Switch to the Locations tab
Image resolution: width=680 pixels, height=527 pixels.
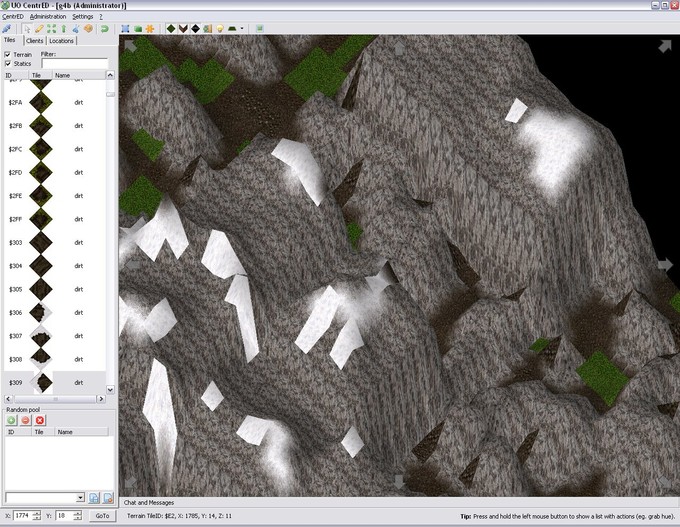62,41
